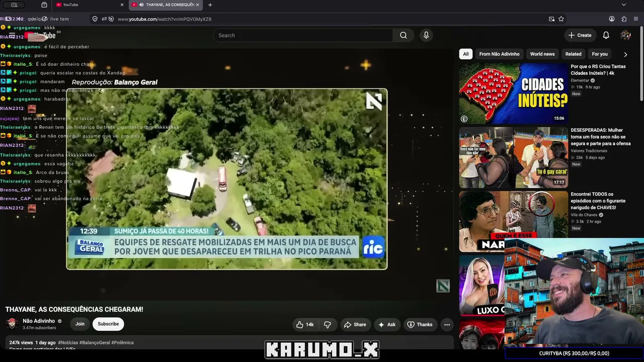Open the browser extensions puzzle icon
644x362 pixels.
624,19
